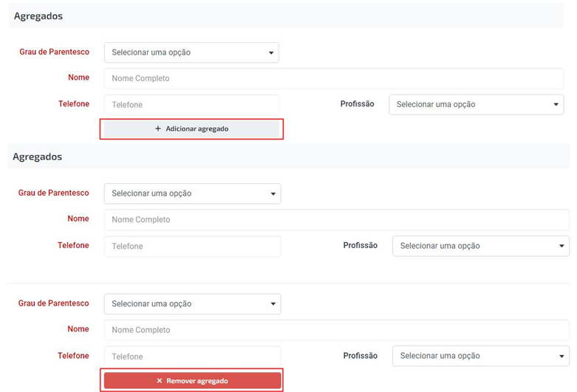577x392 pixels.
Task: Focus the first Nome Completo field
Action: [x=334, y=78]
